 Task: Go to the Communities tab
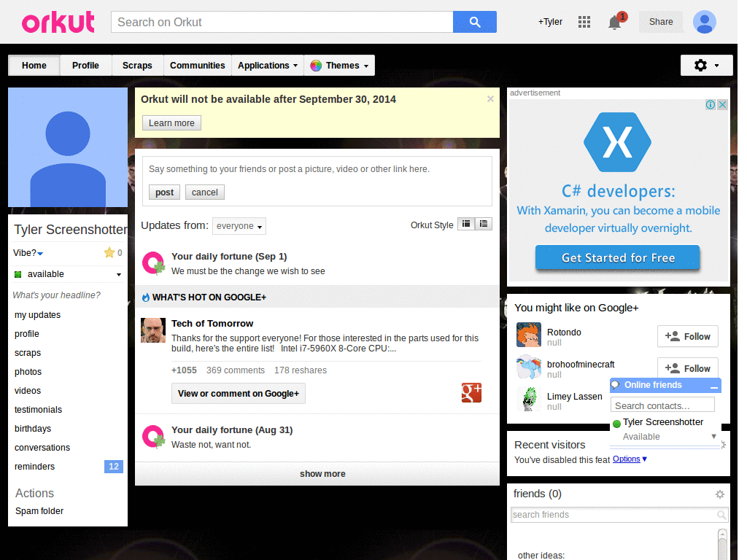(197, 66)
